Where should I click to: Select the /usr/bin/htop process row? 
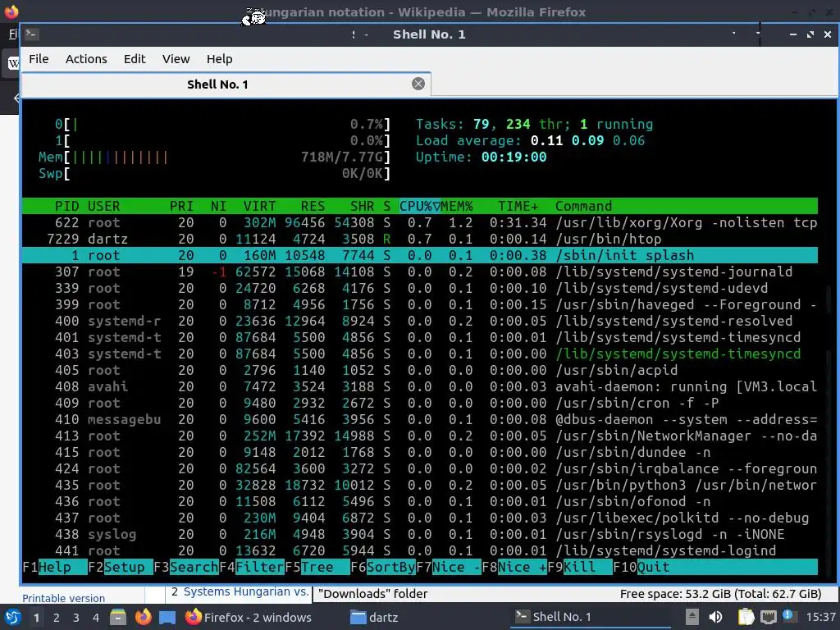pos(420,239)
